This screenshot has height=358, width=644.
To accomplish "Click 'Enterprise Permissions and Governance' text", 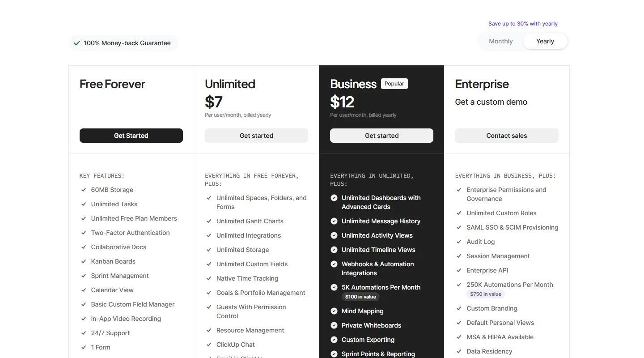I will (506, 194).
